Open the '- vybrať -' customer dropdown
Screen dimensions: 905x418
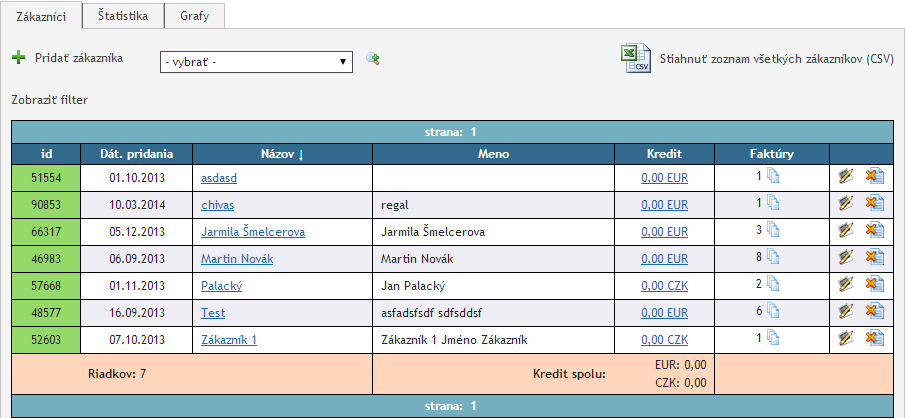(256, 62)
